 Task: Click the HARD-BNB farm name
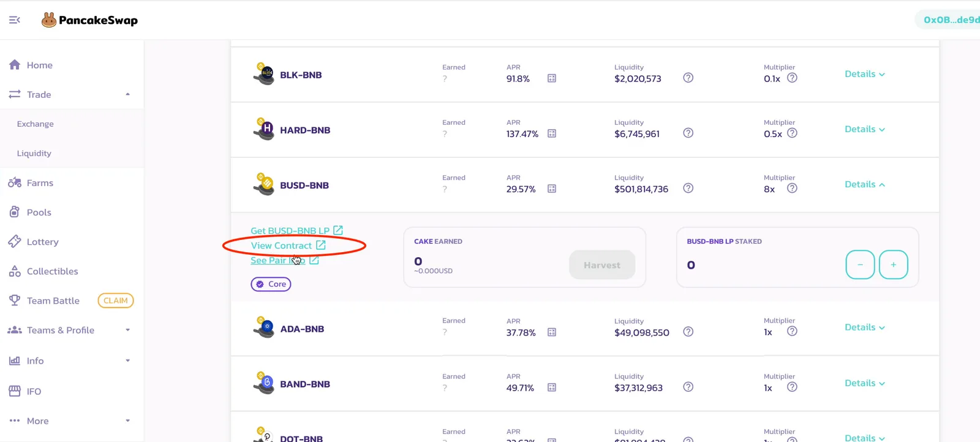pos(305,130)
